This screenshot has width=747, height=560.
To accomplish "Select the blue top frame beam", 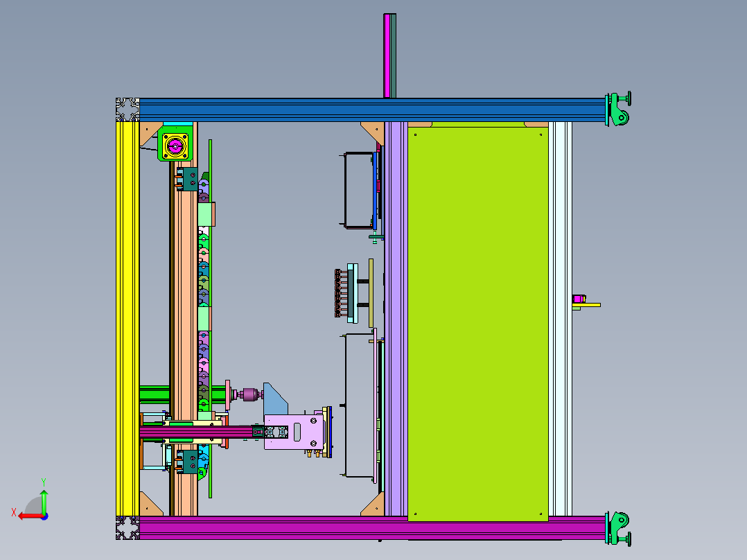I will point(372,110).
